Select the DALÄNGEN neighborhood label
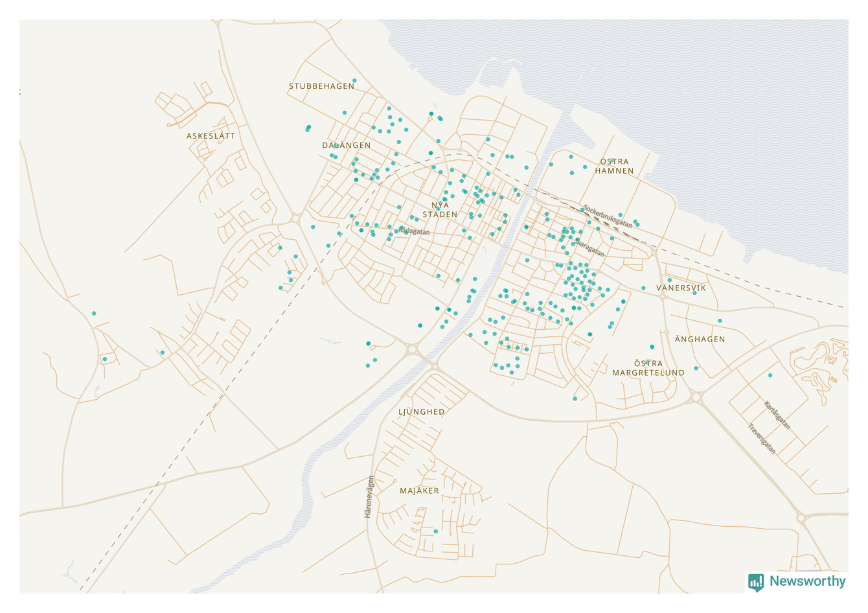 [347, 145]
